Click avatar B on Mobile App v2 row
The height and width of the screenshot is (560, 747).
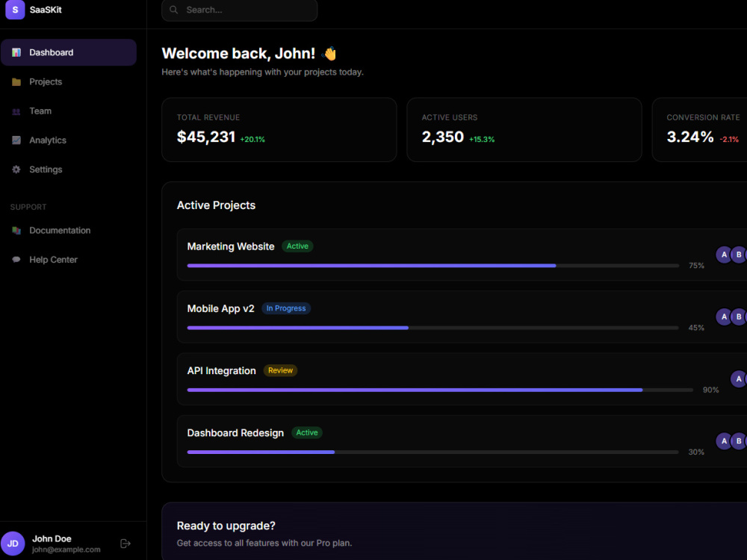pyautogui.click(x=739, y=317)
